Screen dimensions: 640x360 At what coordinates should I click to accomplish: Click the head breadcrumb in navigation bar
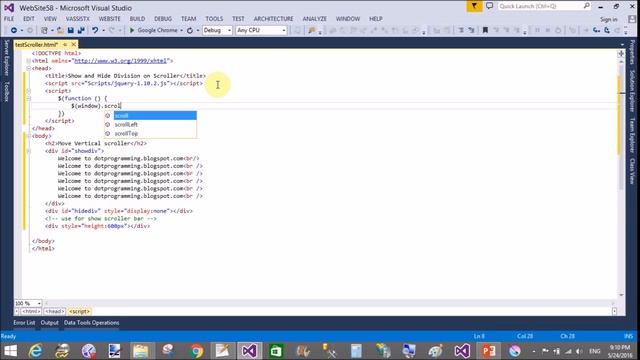click(x=54, y=311)
